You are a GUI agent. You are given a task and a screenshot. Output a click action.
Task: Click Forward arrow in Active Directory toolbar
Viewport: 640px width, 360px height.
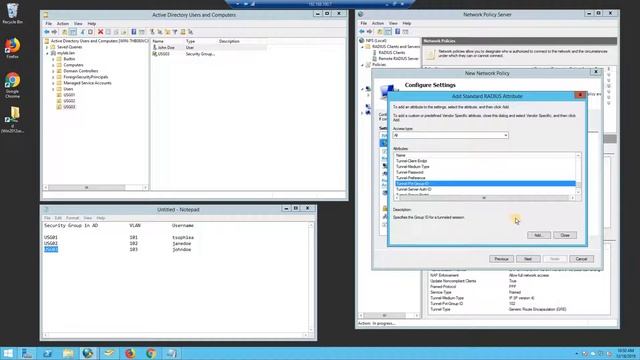coord(54,32)
